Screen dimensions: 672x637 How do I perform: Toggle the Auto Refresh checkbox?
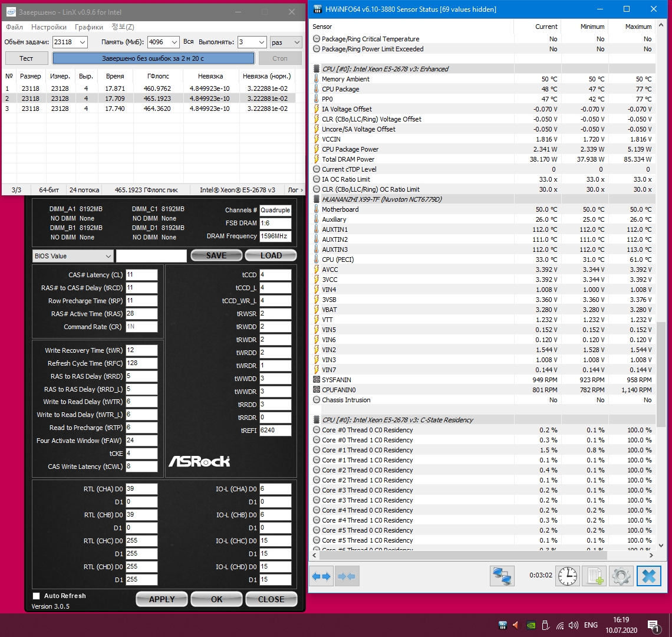click(37, 596)
